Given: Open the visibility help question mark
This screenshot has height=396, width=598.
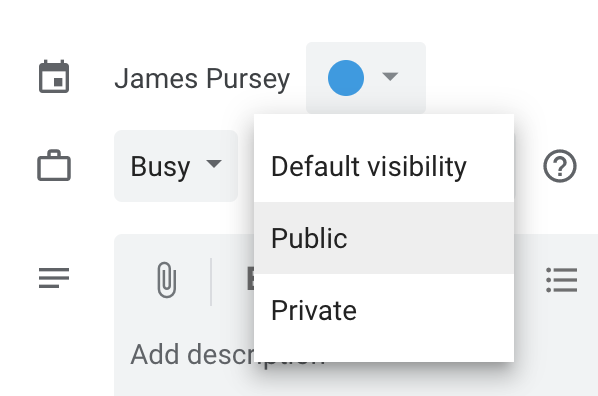Looking at the screenshot, I should tap(559, 166).
